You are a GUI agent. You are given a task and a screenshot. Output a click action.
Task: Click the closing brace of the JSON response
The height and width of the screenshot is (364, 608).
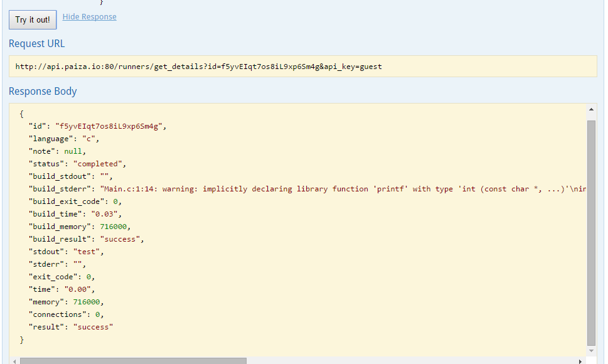(x=22, y=340)
